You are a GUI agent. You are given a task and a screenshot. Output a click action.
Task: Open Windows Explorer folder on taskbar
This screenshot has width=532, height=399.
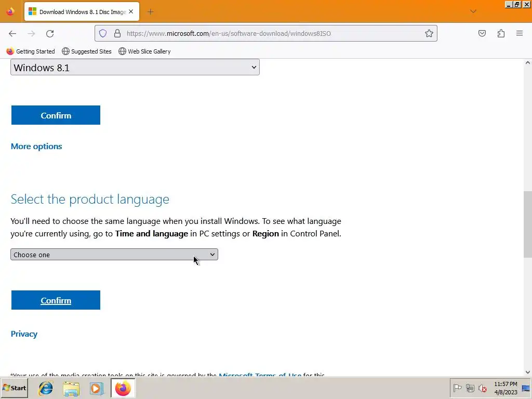(x=71, y=388)
